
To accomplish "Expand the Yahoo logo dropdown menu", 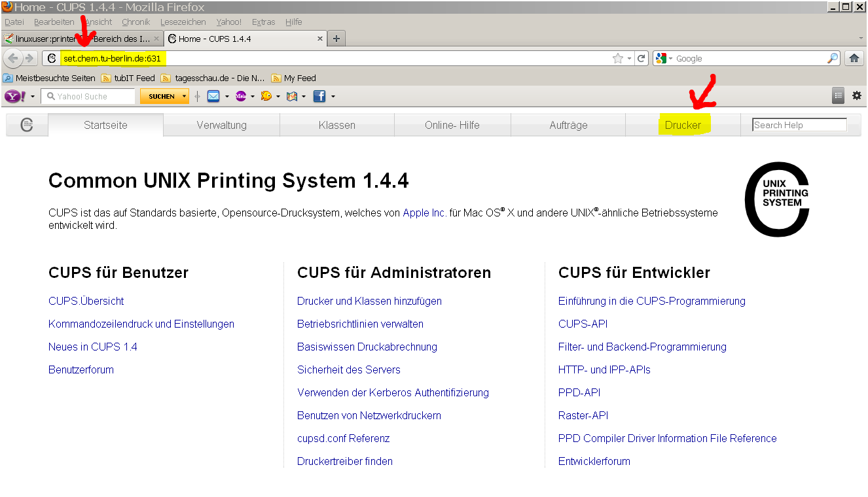I will click(33, 97).
